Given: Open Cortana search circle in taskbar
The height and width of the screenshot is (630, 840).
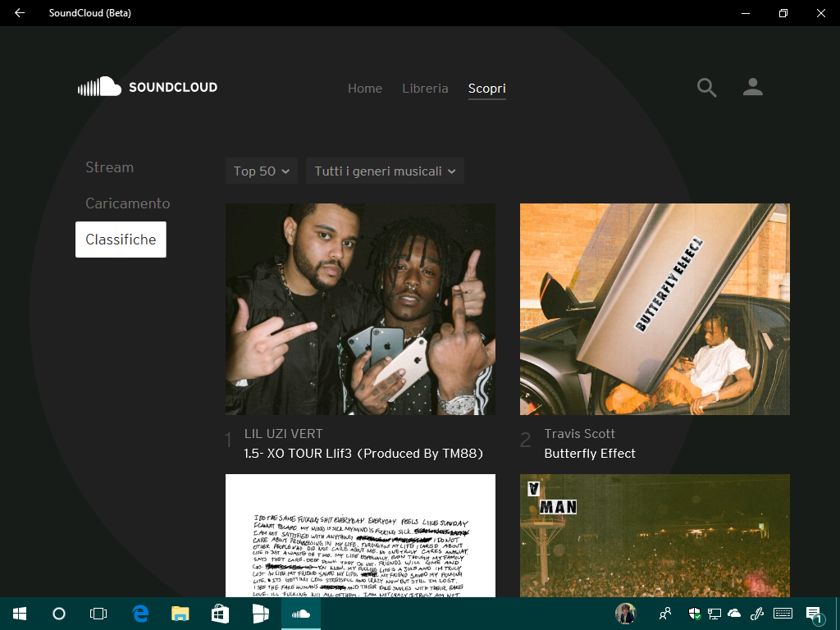Looking at the screenshot, I should [59, 614].
